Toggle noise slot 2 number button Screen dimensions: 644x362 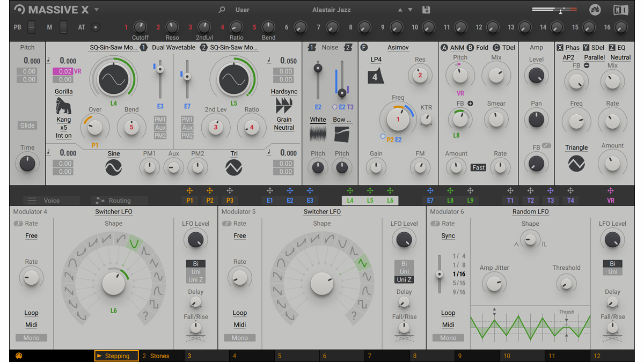tap(348, 48)
